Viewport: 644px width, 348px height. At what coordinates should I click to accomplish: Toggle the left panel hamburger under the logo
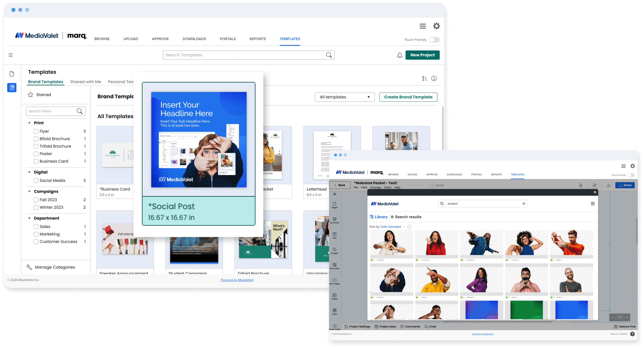tap(11, 55)
